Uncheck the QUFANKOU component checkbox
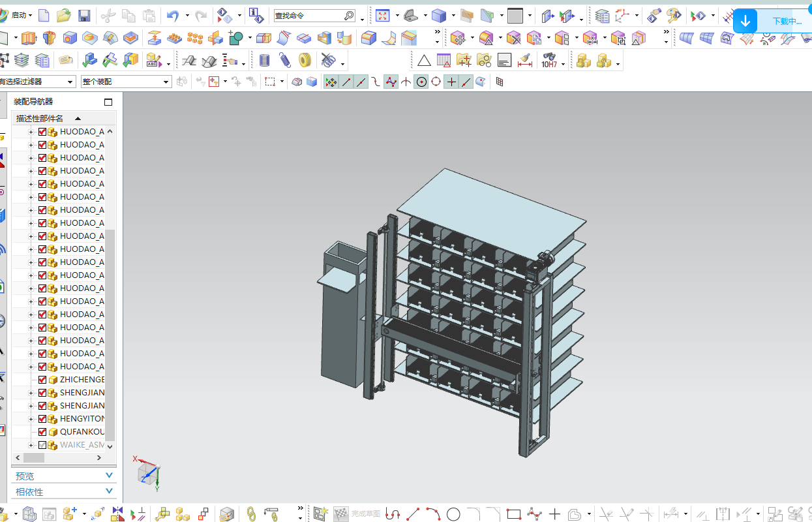Image resolution: width=812 pixels, height=522 pixels. (x=42, y=432)
